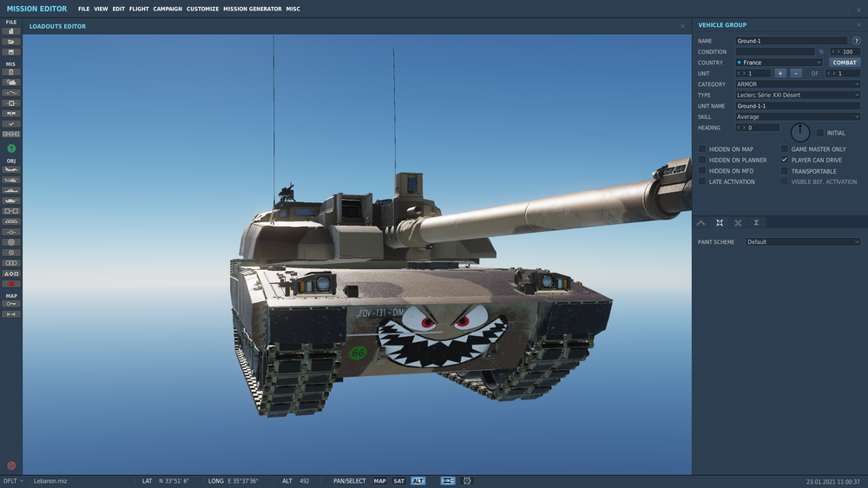Enable Hidden on Planner checkbox

pos(702,160)
